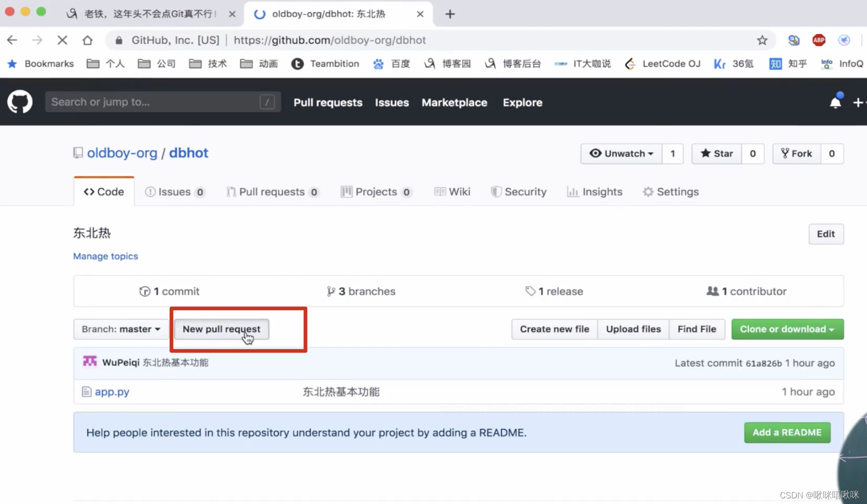Image resolution: width=867 pixels, height=504 pixels.
Task: Open the plus create-new menu
Action: point(858,102)
